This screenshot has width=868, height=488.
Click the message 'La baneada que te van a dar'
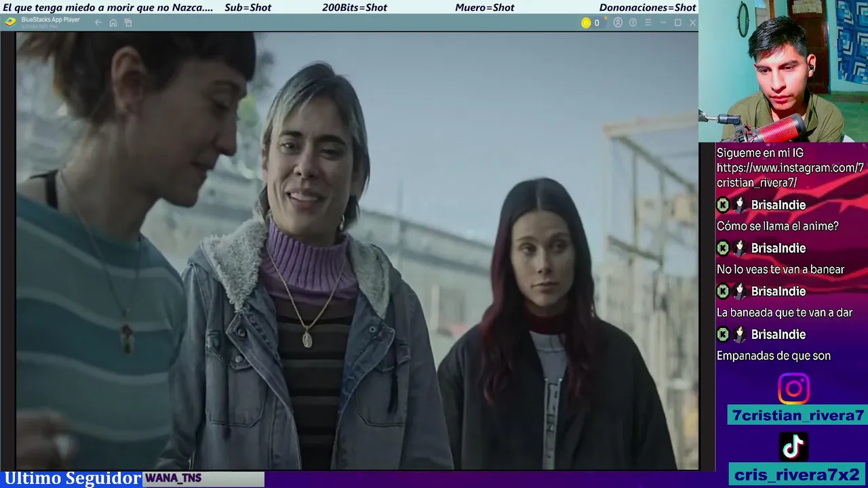pyautogui.click(x=785, y=312)
